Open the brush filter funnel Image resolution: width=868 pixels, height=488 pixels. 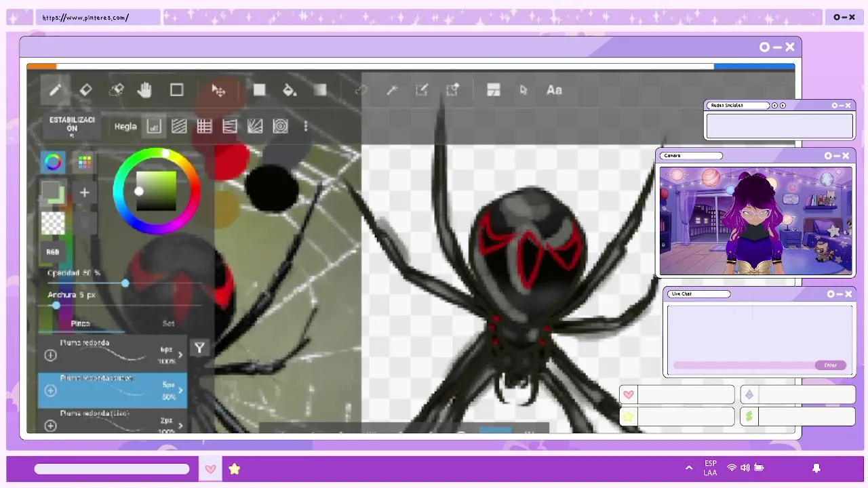coord(199,348)
